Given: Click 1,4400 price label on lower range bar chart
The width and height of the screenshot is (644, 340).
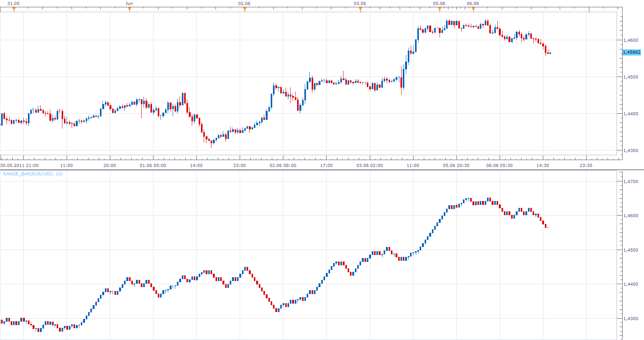Looking at the screenshot, I should pyautogui.click(x=631, y=284).
